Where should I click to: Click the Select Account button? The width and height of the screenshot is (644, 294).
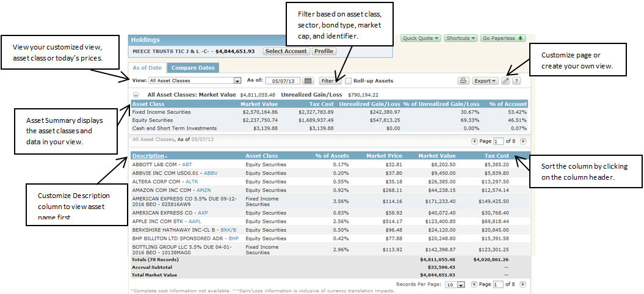pos(286,51)
